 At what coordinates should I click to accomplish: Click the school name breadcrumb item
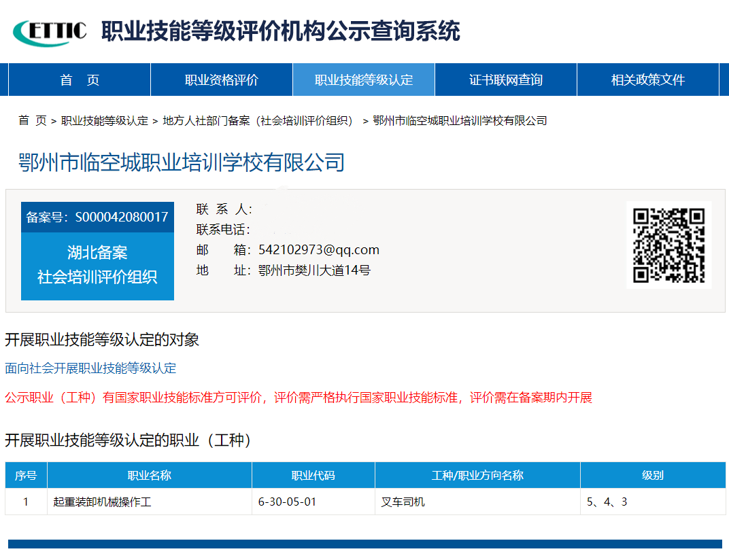(x=460, y=121)
